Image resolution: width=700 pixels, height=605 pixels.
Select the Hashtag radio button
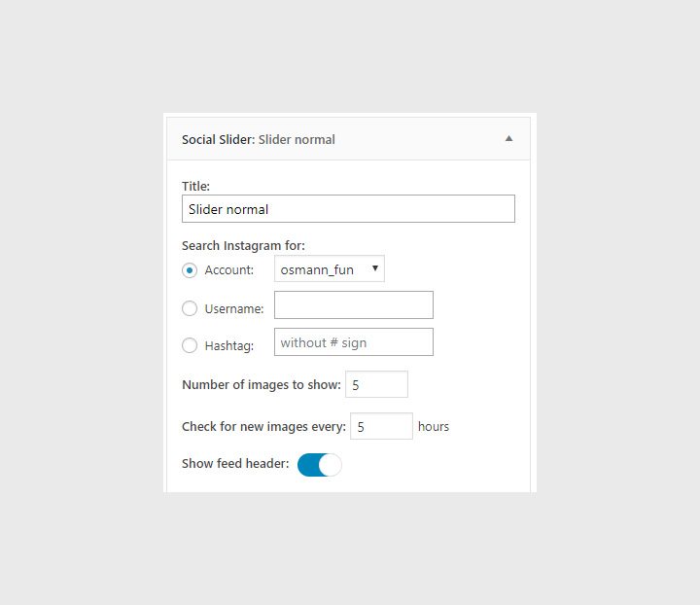coord(190,345)
